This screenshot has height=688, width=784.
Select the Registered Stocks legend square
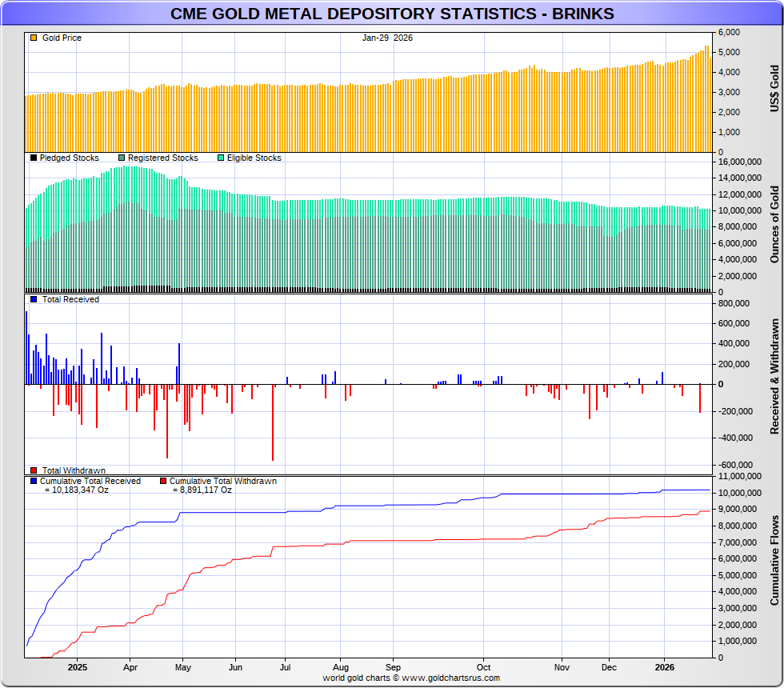[x=122, y=158]
